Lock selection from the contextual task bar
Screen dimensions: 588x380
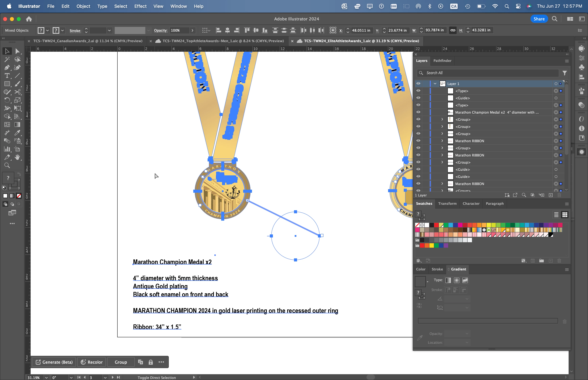pos(151,362)
